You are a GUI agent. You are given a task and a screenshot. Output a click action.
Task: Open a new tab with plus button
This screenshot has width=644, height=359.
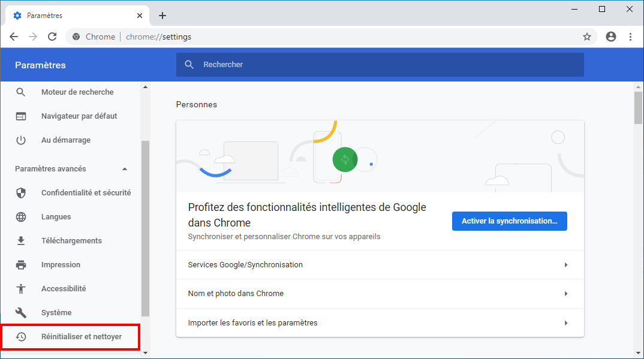pos(162,16)
